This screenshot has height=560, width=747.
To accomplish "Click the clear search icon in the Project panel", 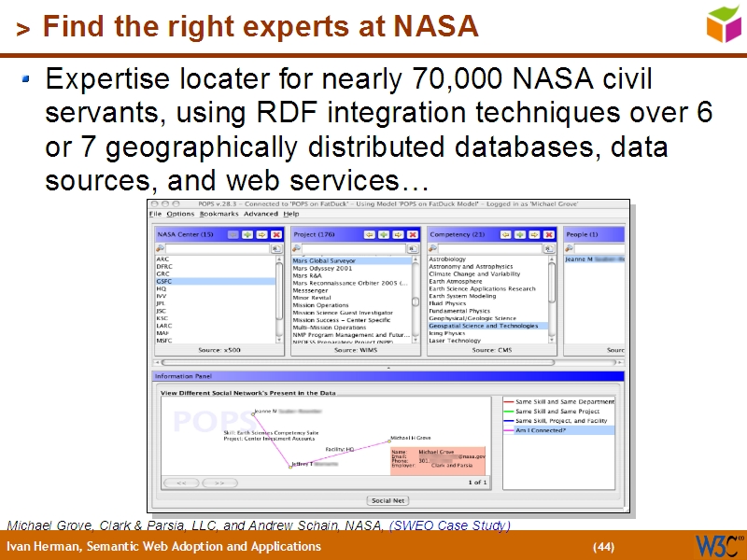I will coord(413,248).
